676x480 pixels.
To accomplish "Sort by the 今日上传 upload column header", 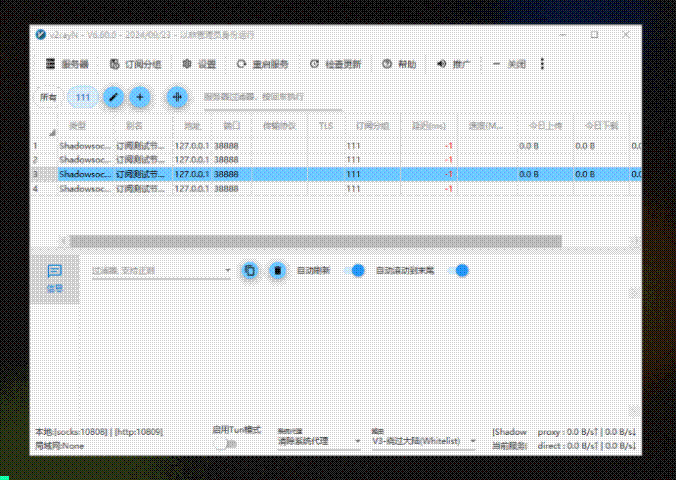I will pyautogui.click(x=545, y=126).
